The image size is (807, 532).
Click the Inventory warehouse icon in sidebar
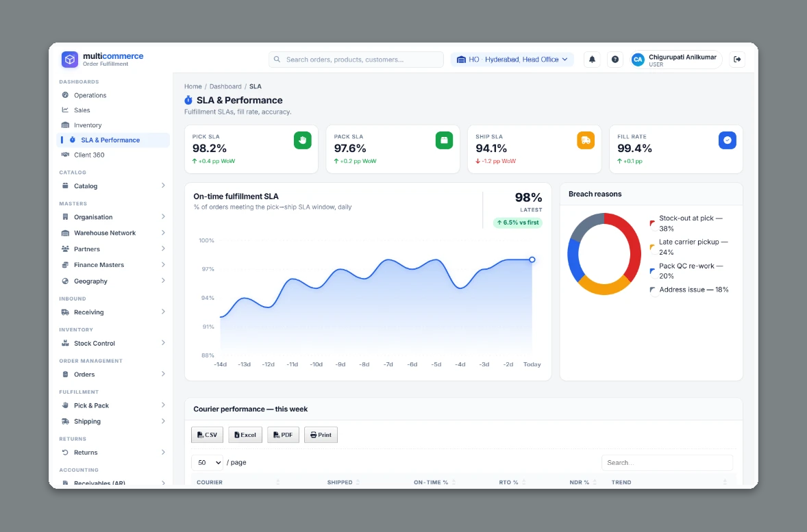tap(65, 125)
